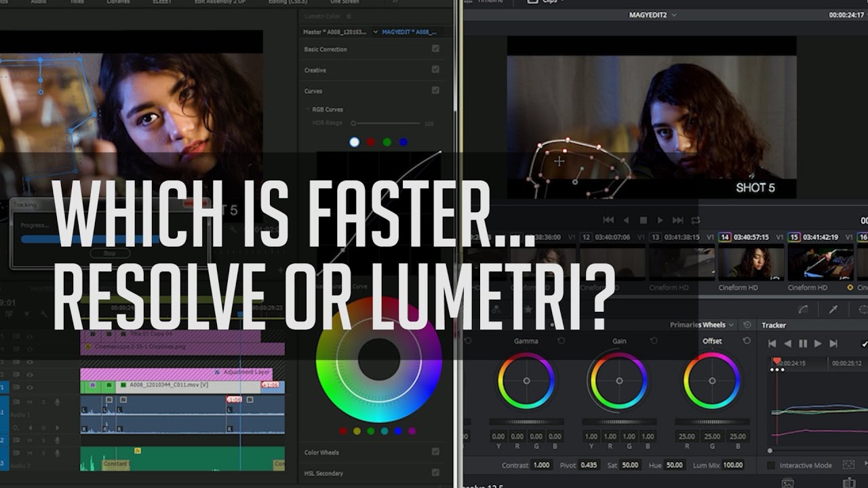Track one frame reverse in Tracker

[787, 344]
